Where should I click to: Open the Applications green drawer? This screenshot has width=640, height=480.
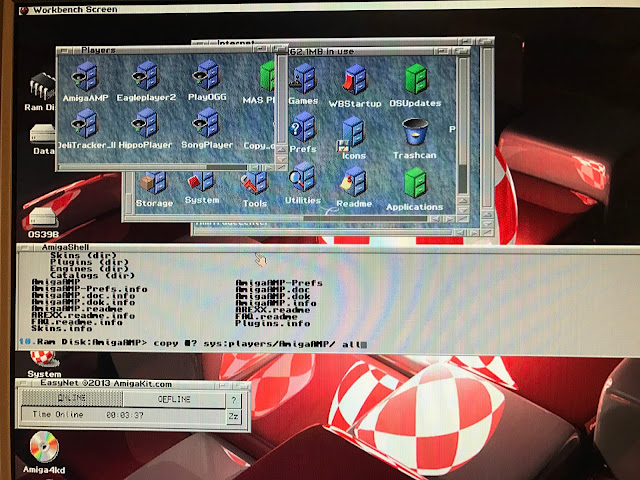point(415,184)
